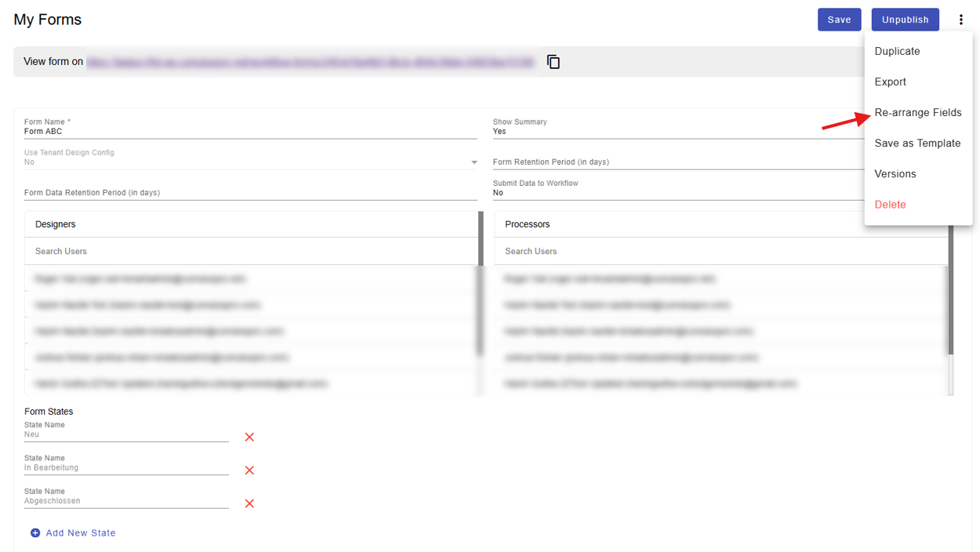This screenshot has height=552, width=980.
Task: Remove the 'Neu' state with red X
Action: click(249, 438)
